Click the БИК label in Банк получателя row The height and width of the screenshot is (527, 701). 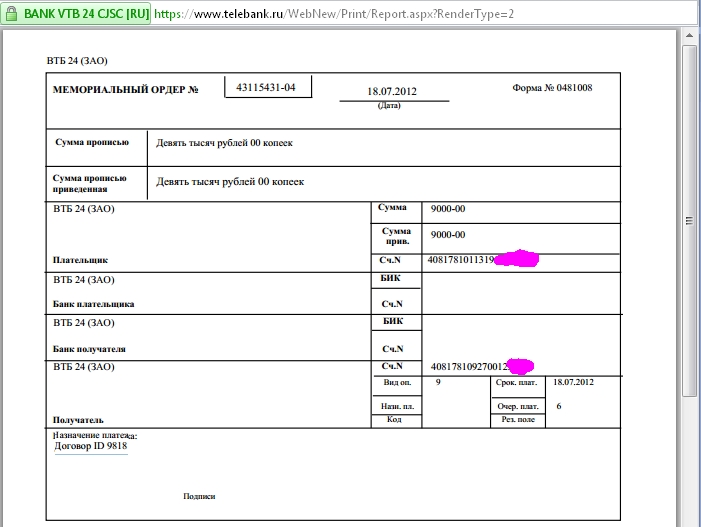pos(393,321)
